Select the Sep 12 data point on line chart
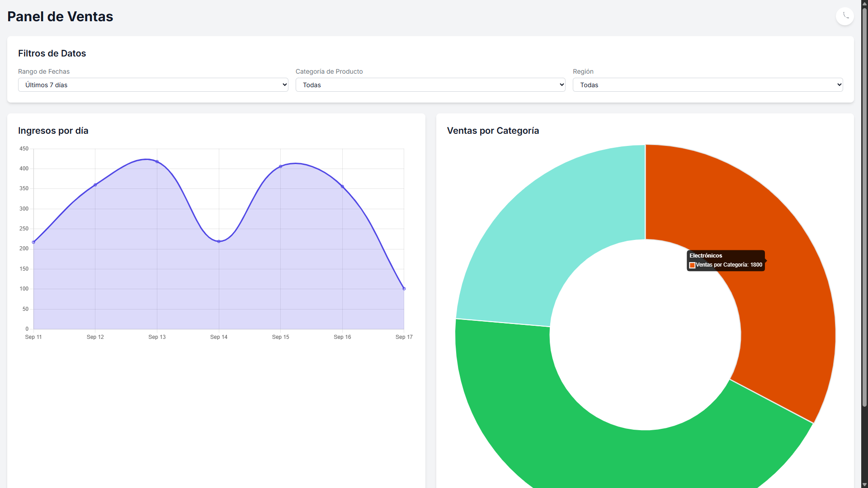Image resolution: width=868 pixels, height=488 pixels. [x=95, y=185]
